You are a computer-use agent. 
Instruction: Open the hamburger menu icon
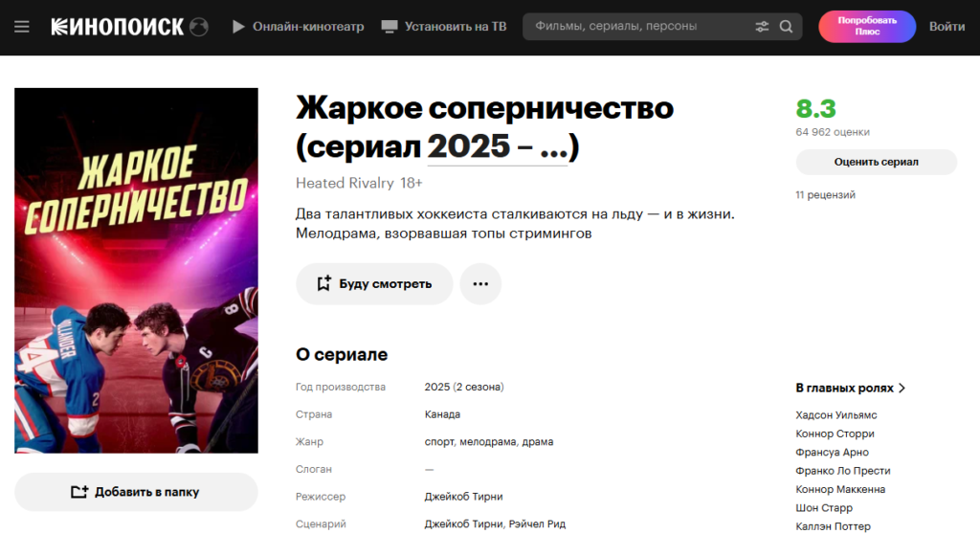(22, 27)
